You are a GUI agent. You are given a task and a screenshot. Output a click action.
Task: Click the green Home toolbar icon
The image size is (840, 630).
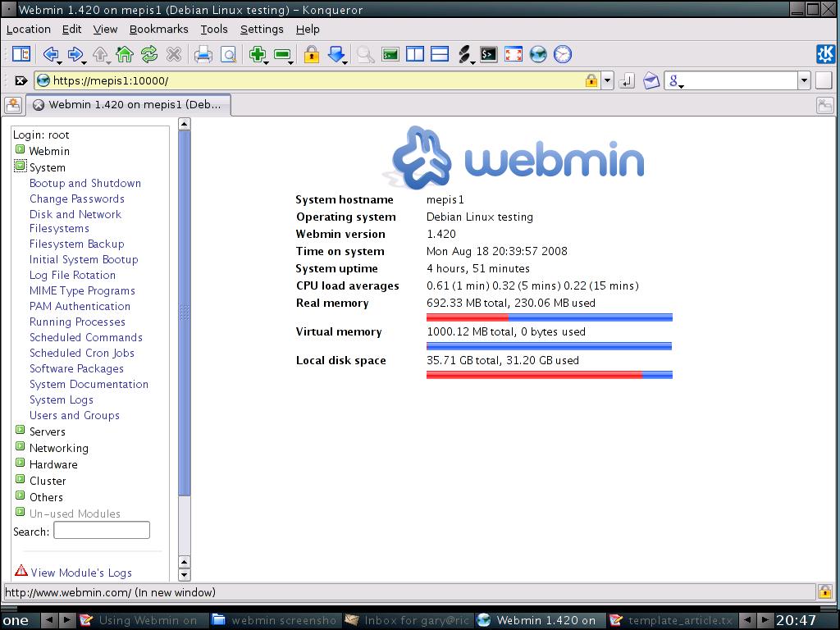coord(125,54)
